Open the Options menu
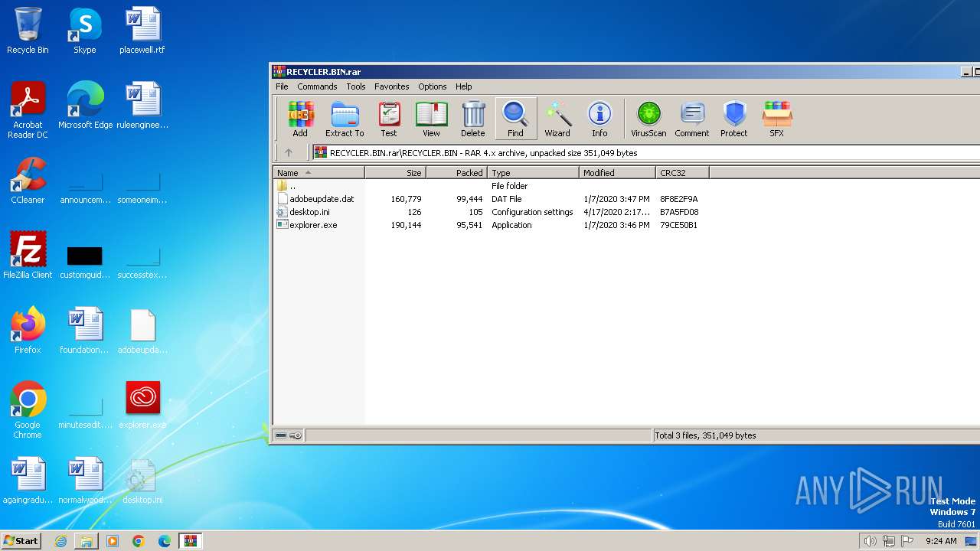980x551 pixels. 432,86
